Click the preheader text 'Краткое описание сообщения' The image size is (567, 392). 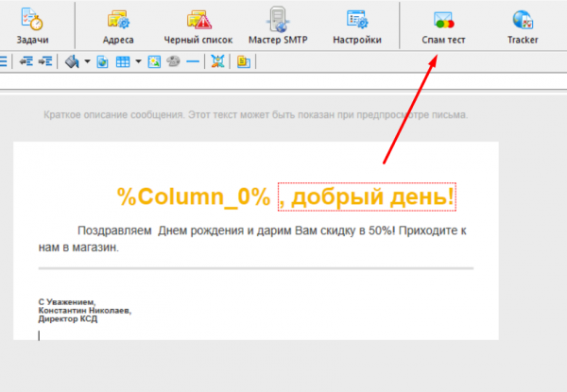point(114,115)
